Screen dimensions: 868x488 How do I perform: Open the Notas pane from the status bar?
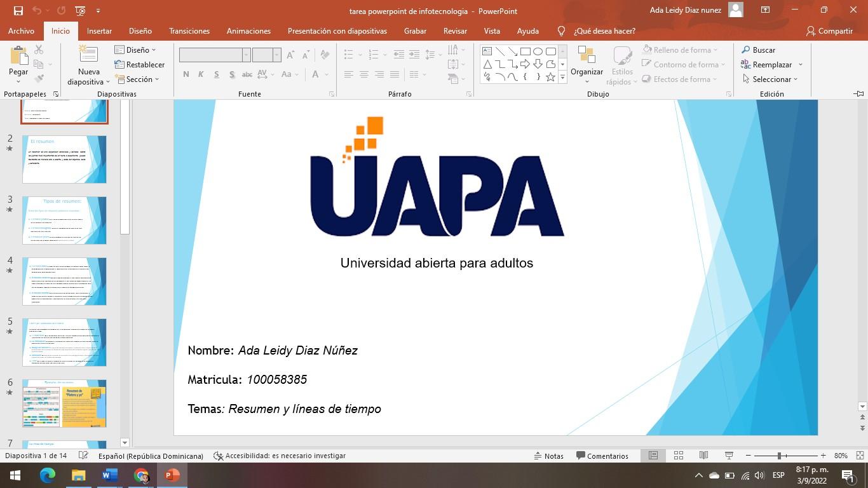(549, 456)
